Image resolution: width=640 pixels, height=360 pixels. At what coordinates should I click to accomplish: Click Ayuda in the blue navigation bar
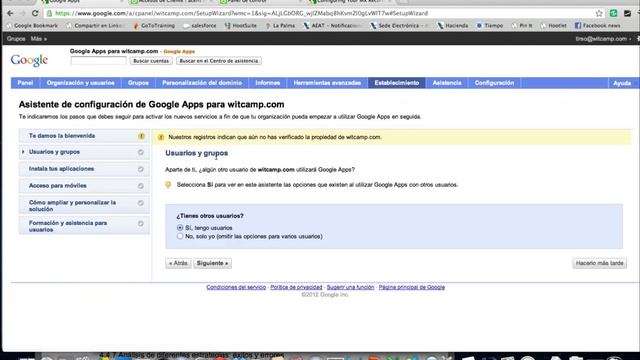622,83
